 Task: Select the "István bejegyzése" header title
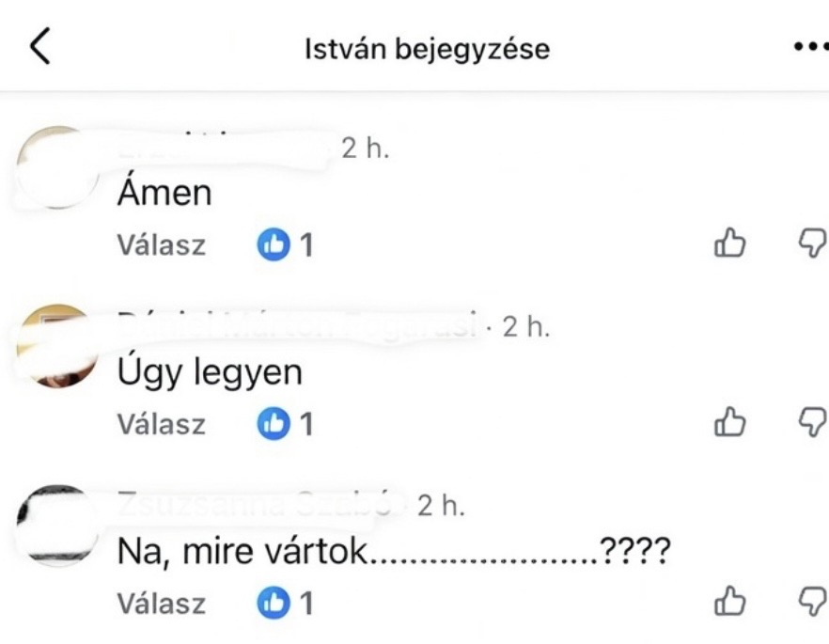[427, 48]
